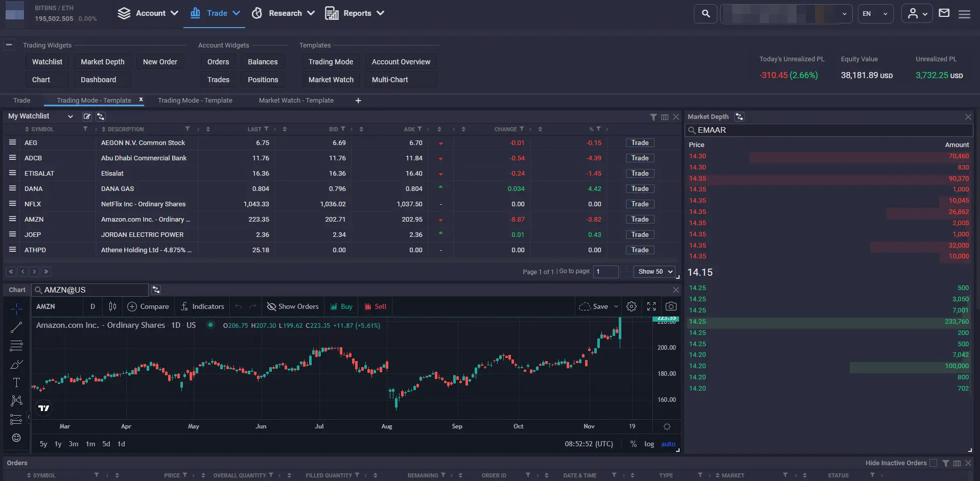The image size is (980, 481).
Task: Switch to Market Watch - Template tab
Action: tap(296, 101)
